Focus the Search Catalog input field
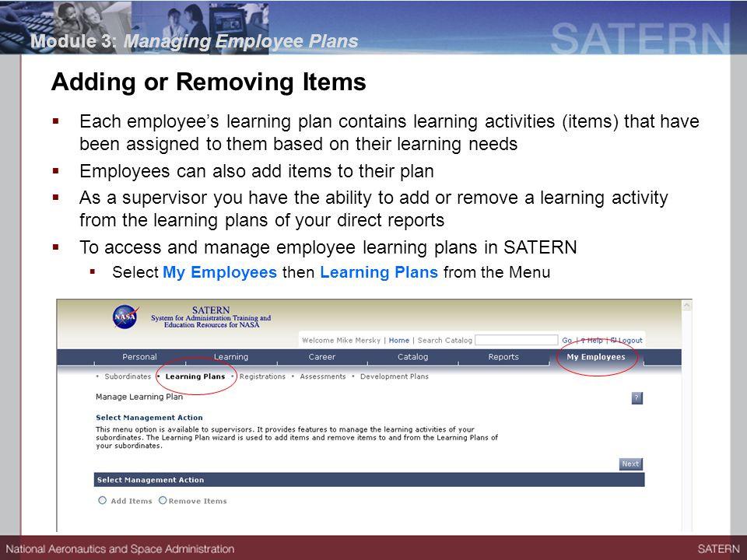 coord(517,340)
